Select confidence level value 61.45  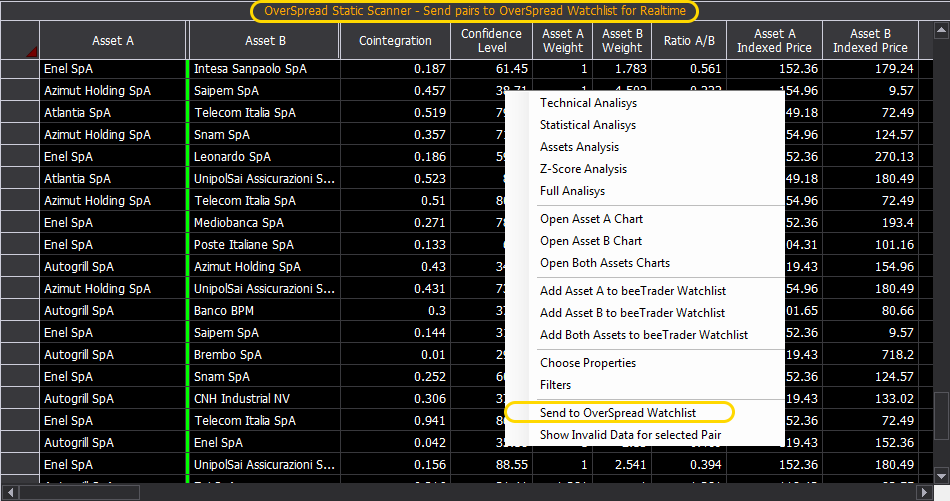[x=491, y=69]
